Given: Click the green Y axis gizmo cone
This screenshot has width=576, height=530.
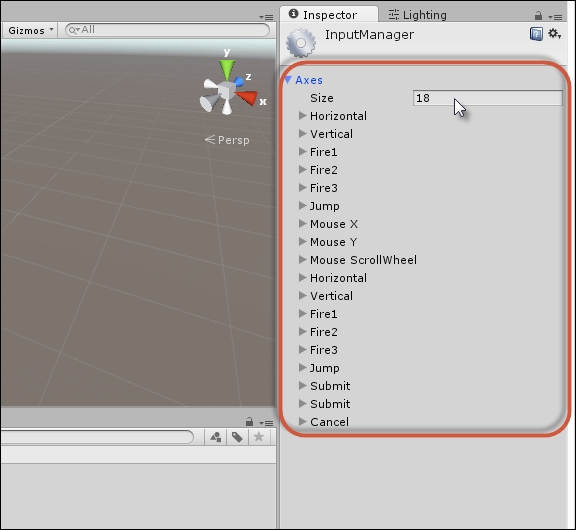Looking at the screenshot, I should tap(227, 70).
